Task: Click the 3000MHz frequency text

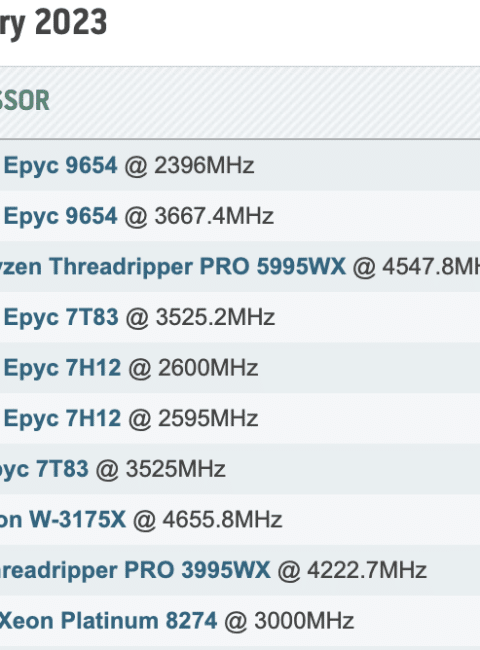Action: tap(304, 621)
